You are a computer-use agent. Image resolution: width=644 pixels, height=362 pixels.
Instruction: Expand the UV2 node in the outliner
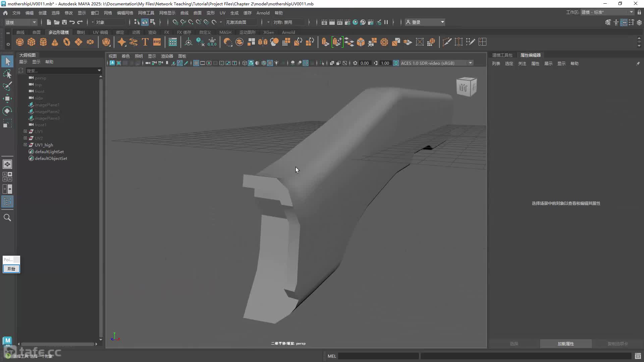pyautogui.click(x=25, y=138)
